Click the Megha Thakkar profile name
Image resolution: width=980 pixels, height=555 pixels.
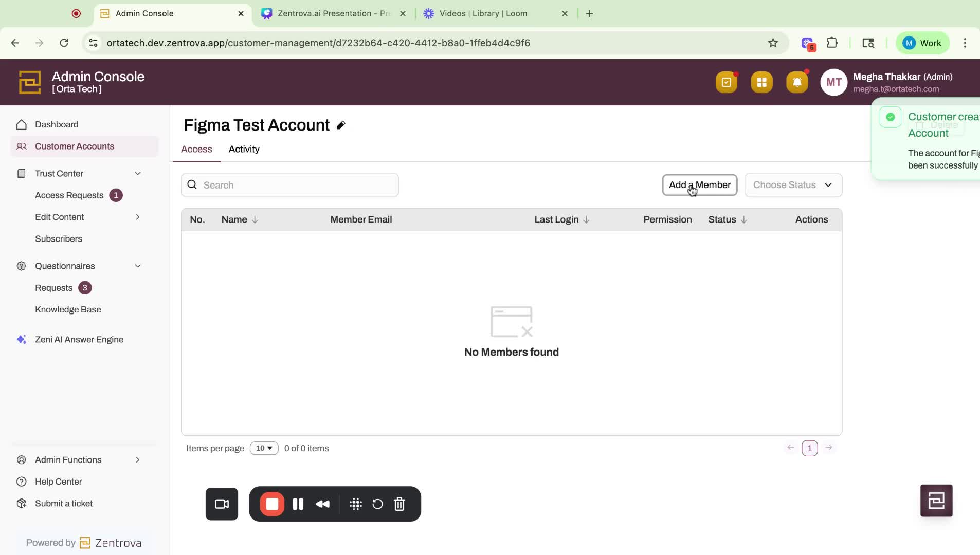point(886,77)
